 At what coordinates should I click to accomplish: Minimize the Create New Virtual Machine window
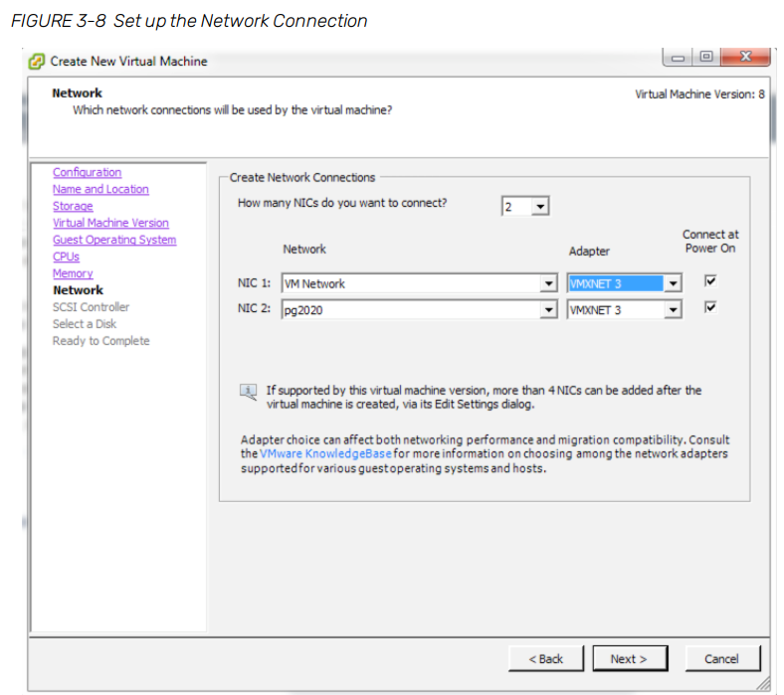click(678, 58)
